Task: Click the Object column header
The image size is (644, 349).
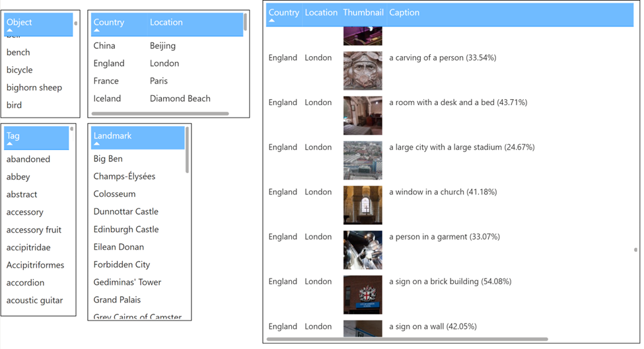Action: (x=38, y=23)
